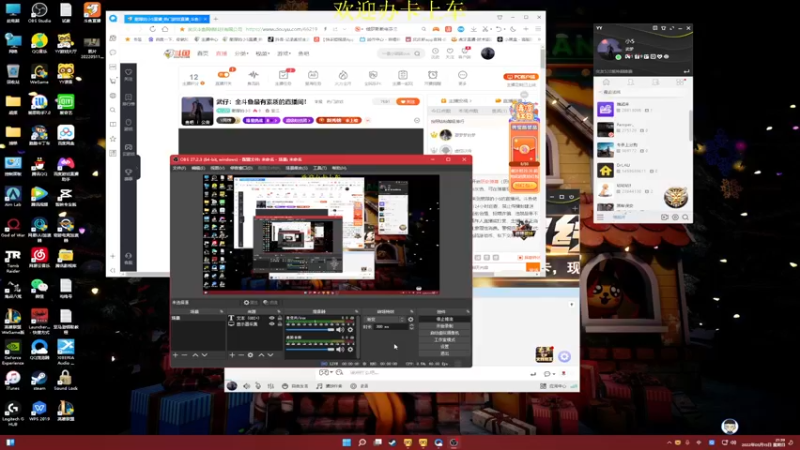Screen dimensions: 800x450
Task: Open the downloads icon in browser toolbar
Action: tap(473, 29)
